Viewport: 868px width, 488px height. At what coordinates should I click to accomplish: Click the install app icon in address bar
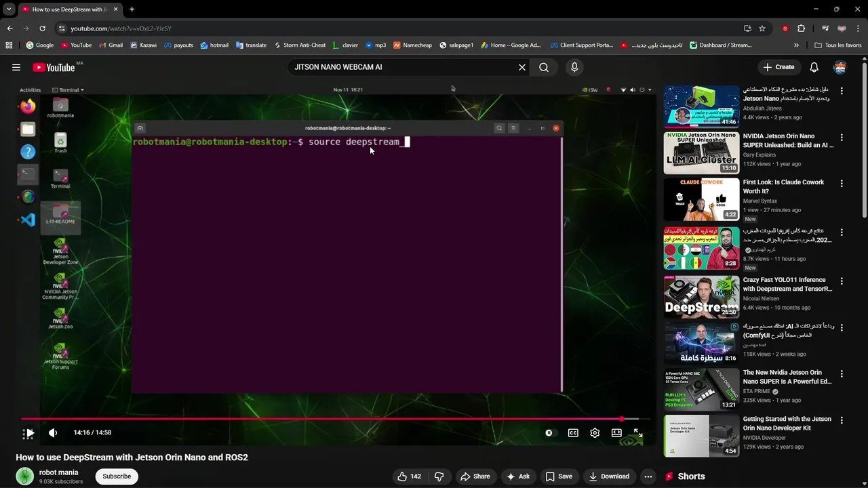coord(747,28)
